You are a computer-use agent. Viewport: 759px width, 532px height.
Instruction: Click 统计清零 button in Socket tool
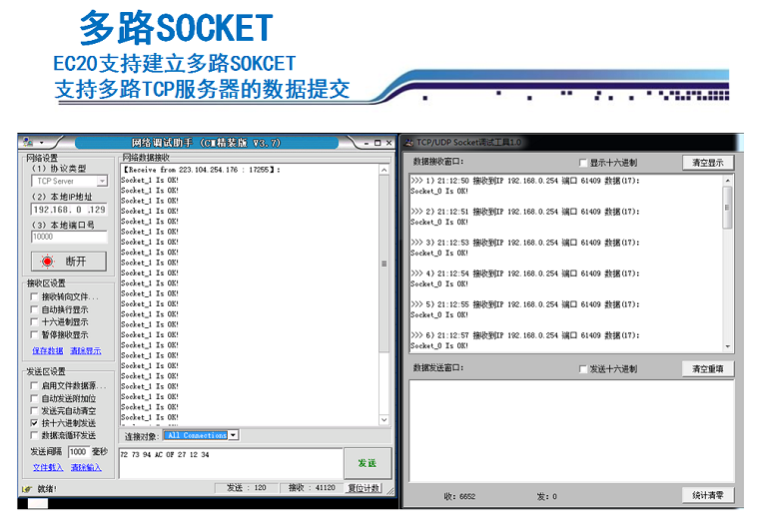[x=708, y=495]
